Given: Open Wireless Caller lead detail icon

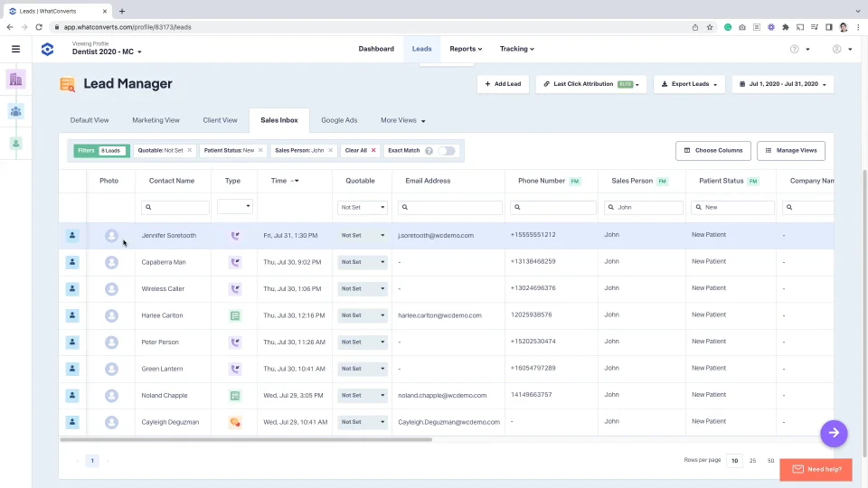Looking at the screenshot, I should pos(72,289).
